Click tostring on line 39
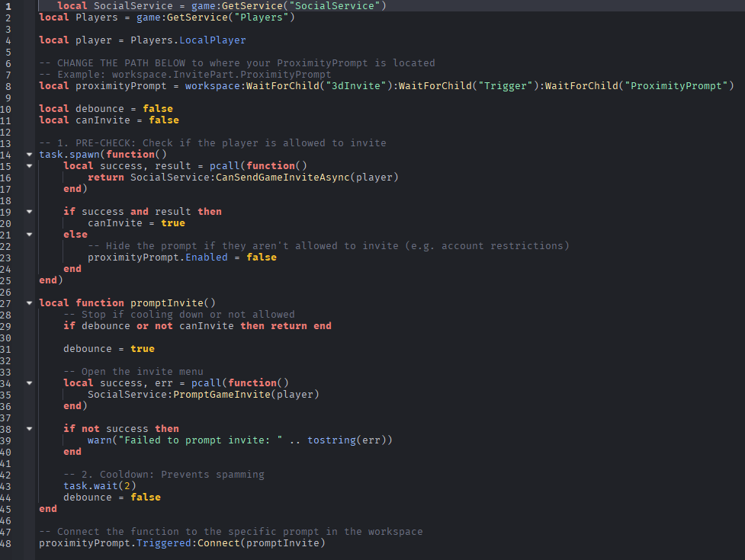This screenshot has width=745, height=560. click(x=331, y=440)
